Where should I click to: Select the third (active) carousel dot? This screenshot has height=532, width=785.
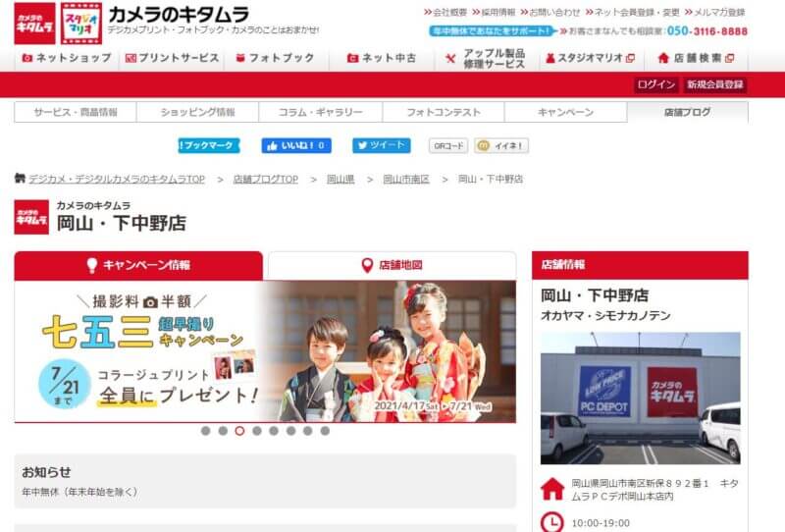239,431
